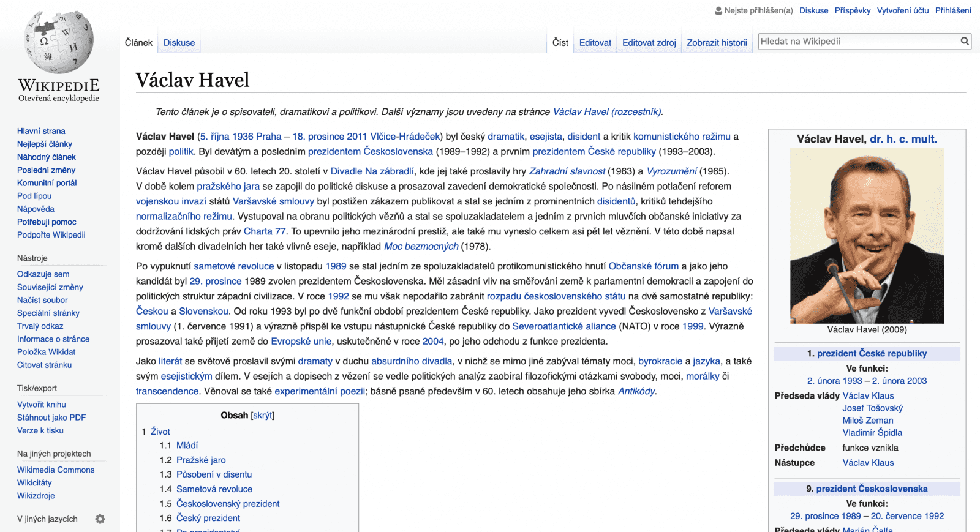Viewport: 980px width, 532px height.
Task: Open Vladimír Špidla in infobox
Action: click(872, 433)
